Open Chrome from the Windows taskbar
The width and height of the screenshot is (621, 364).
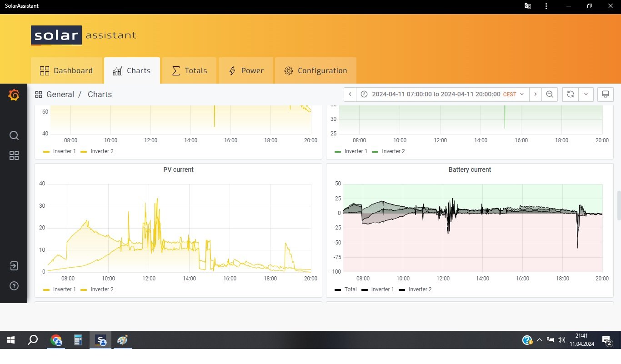point(56,340)
